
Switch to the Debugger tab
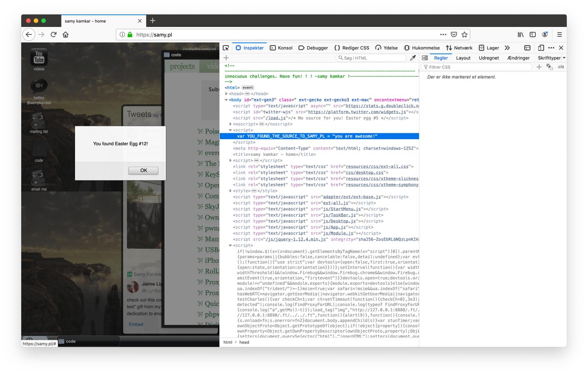pos(313,48)
